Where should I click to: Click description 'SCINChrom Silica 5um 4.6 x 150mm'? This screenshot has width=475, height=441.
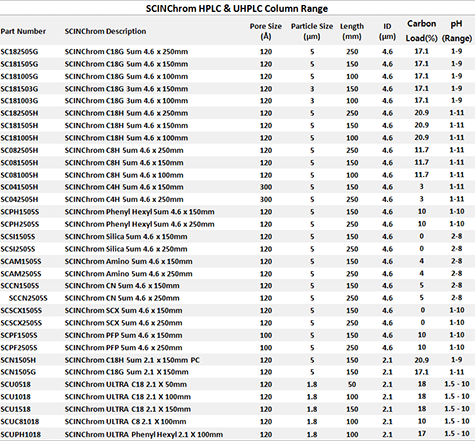(x=126, y=236)
